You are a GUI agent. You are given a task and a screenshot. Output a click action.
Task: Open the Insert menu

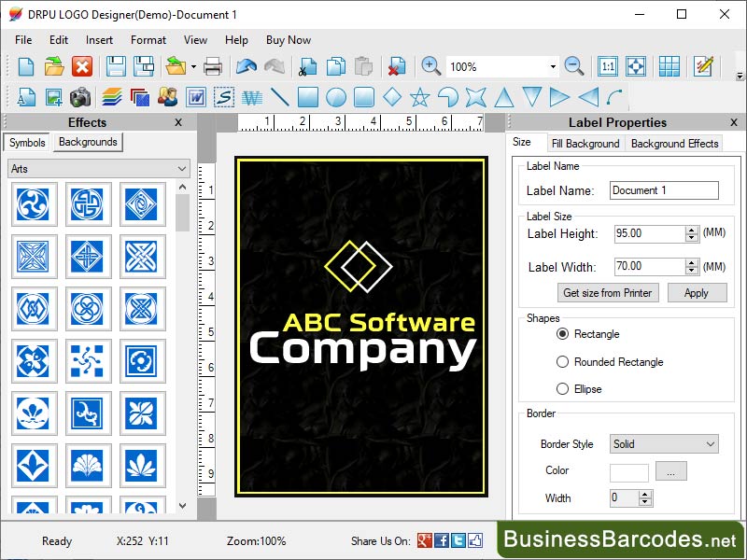click(x=99, y=40)
